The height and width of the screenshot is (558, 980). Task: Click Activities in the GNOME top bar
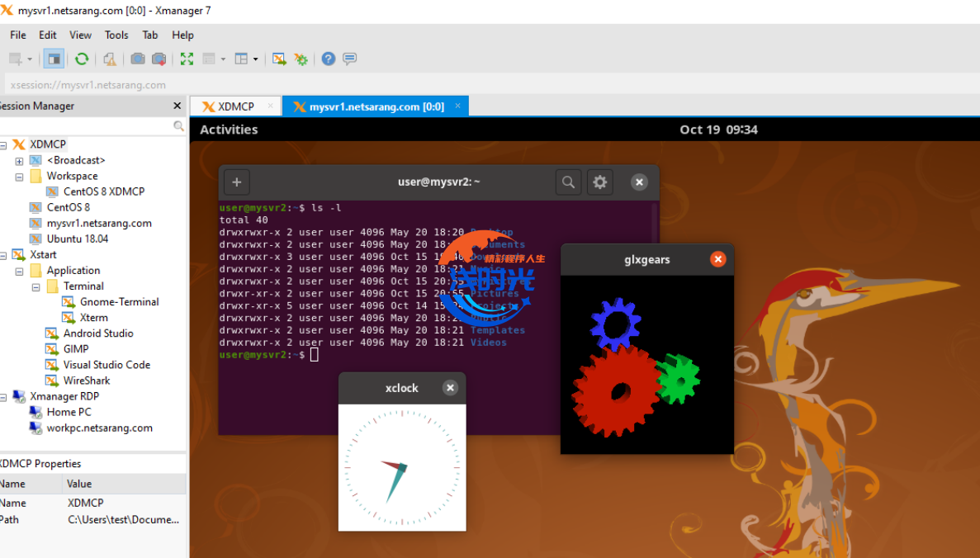[229, 130]
